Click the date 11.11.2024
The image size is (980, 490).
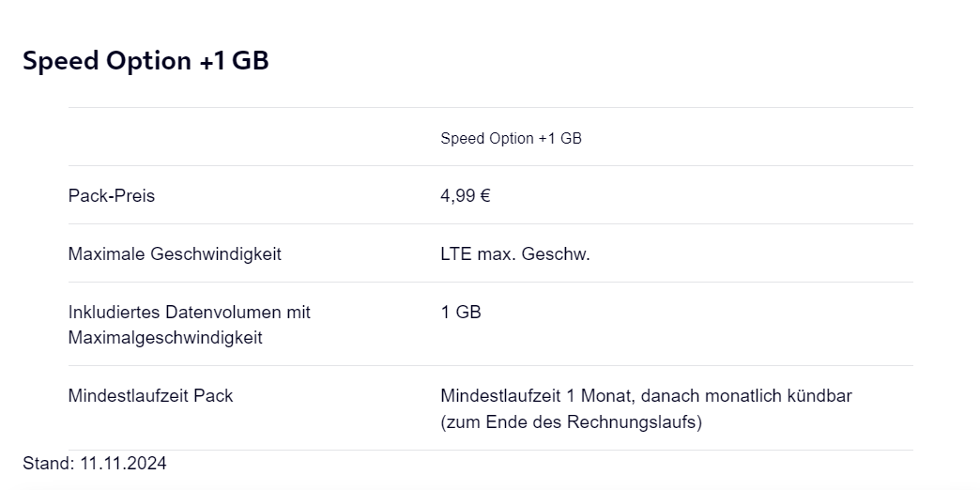(x=123, y=463)
